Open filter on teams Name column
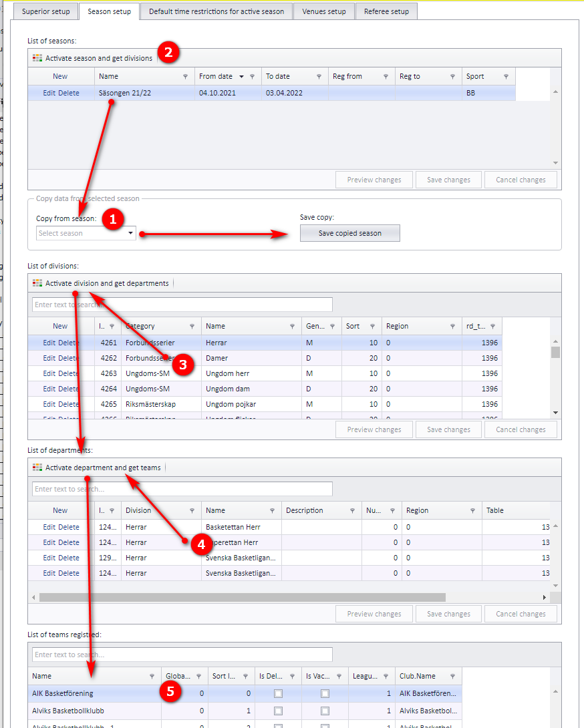 [152, 677]
